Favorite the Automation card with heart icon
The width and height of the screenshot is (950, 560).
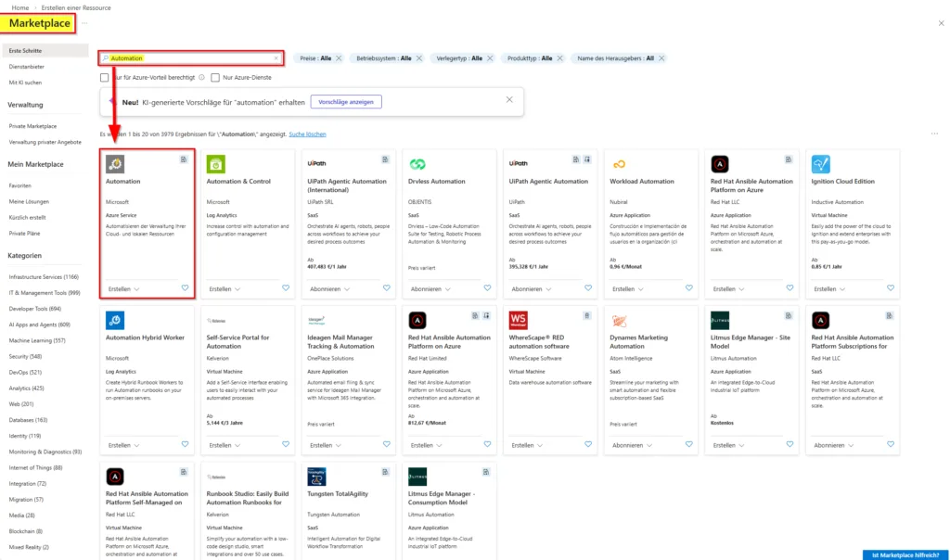click(x=185, y=288)
